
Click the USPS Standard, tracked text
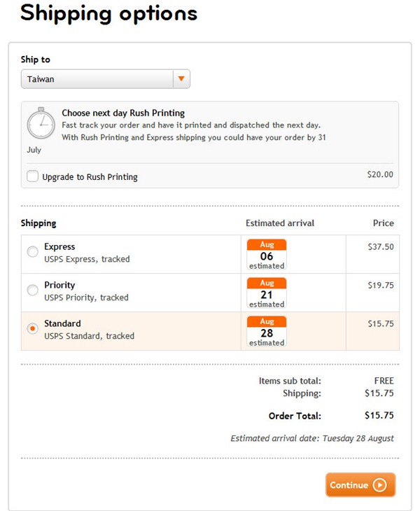pos(89,336)
